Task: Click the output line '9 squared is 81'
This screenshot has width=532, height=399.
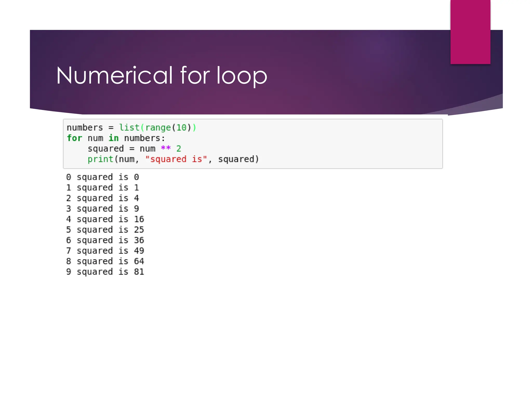Action: (105, 272)
